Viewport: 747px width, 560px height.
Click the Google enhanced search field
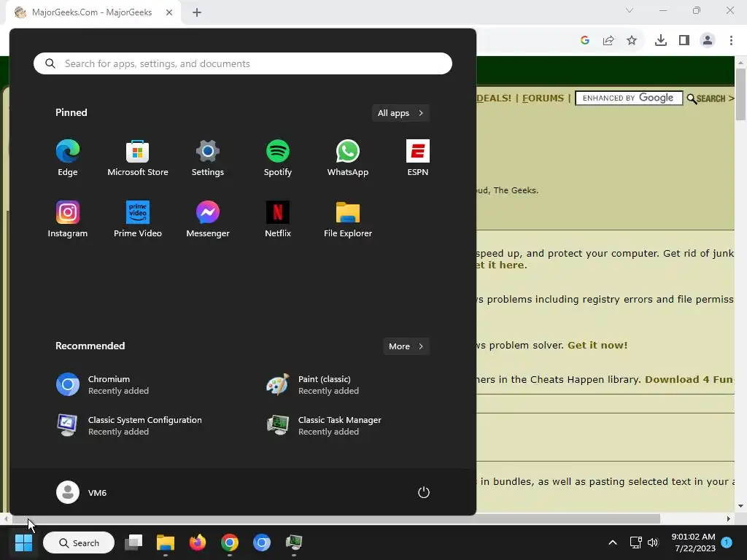[x=629, y=98]
